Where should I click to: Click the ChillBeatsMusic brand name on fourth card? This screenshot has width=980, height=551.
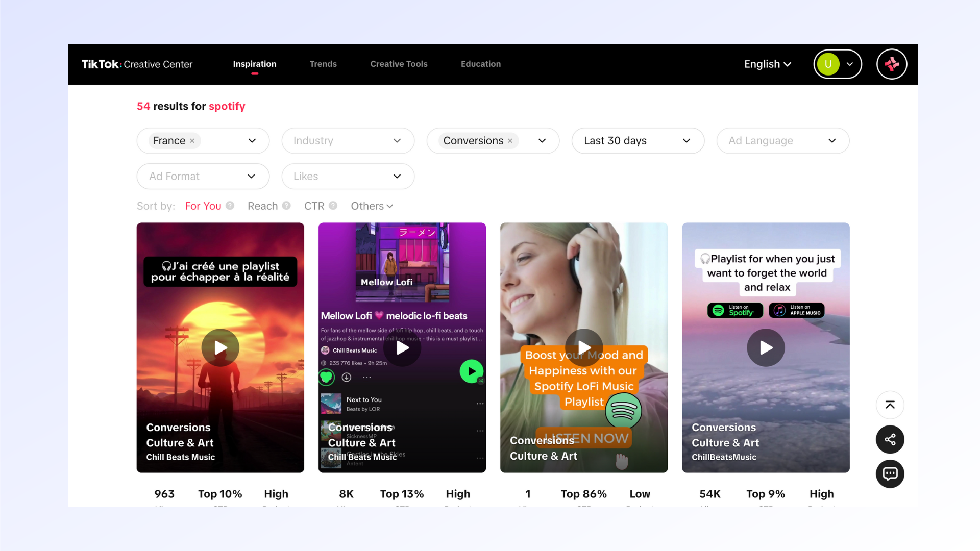click(724, 458)
